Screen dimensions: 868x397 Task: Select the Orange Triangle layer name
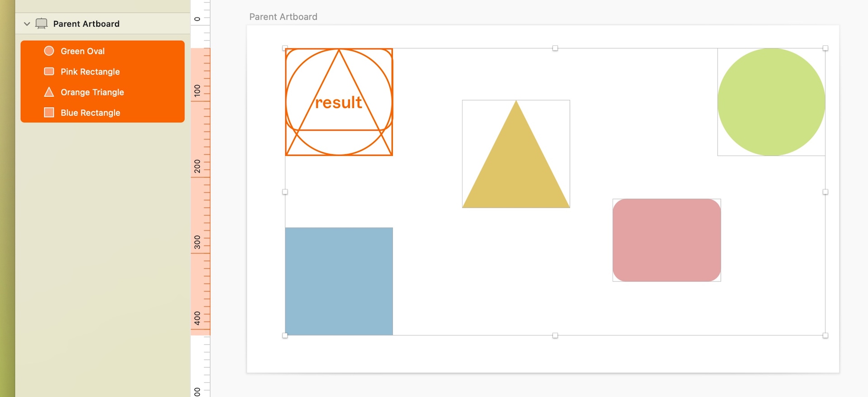click(92, 92)
